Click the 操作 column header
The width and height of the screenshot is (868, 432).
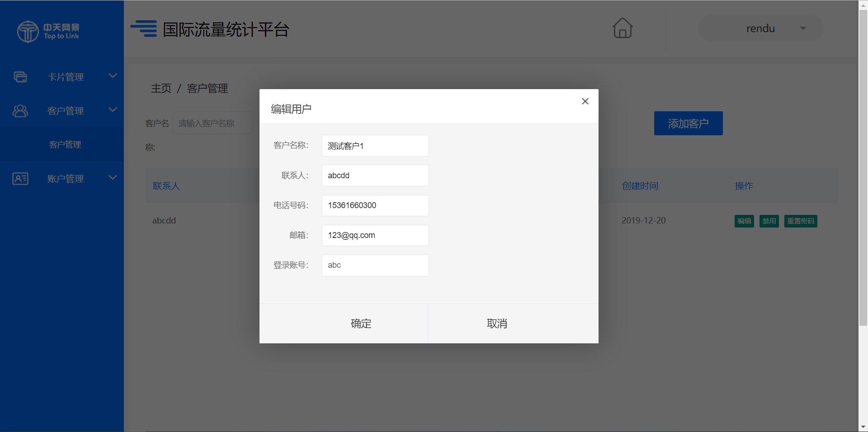click(744, 186)
